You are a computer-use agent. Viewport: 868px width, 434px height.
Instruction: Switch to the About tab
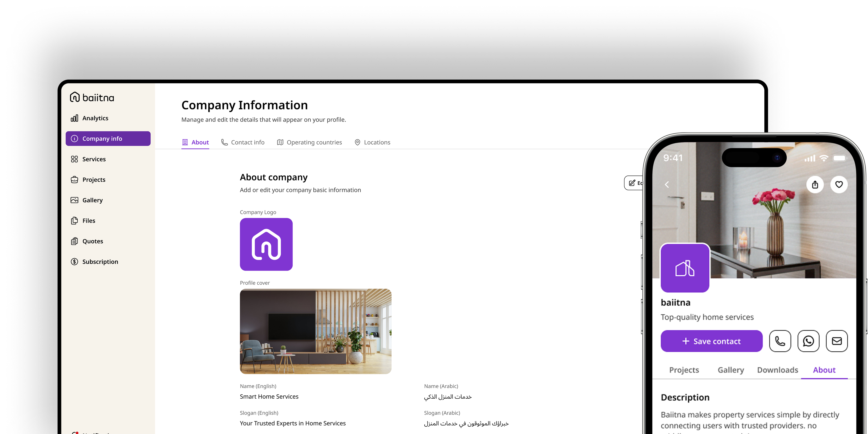(195, 142)
